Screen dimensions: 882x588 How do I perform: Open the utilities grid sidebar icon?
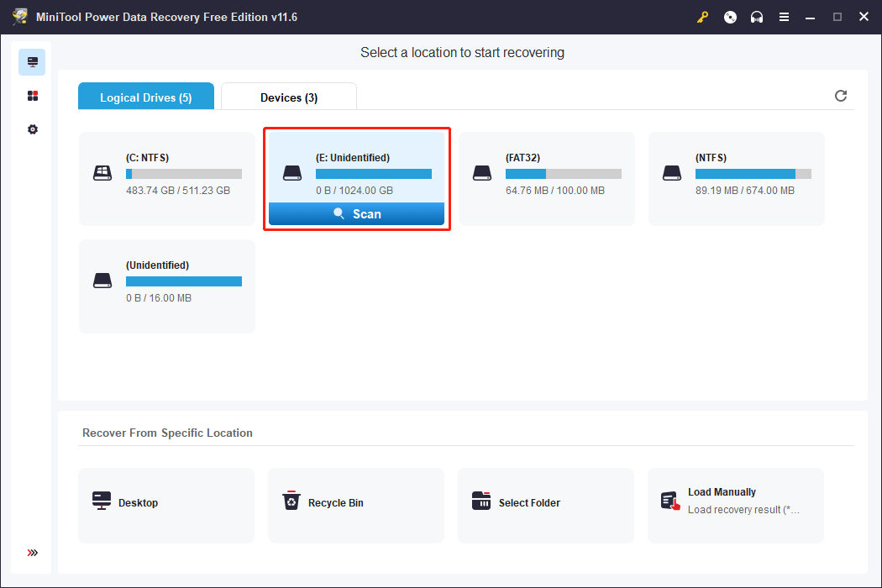tap(33, 96)
